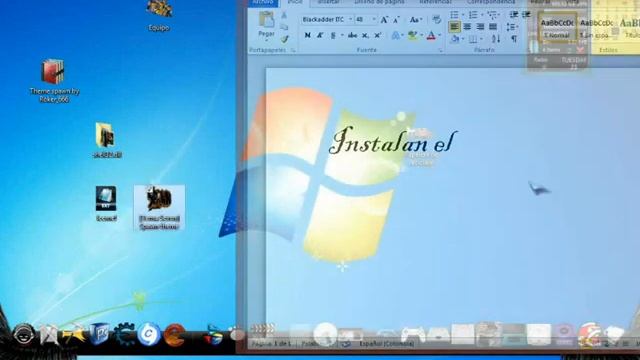
Task: Switch to the Inicio tab
Action: [x=295, y=2]
